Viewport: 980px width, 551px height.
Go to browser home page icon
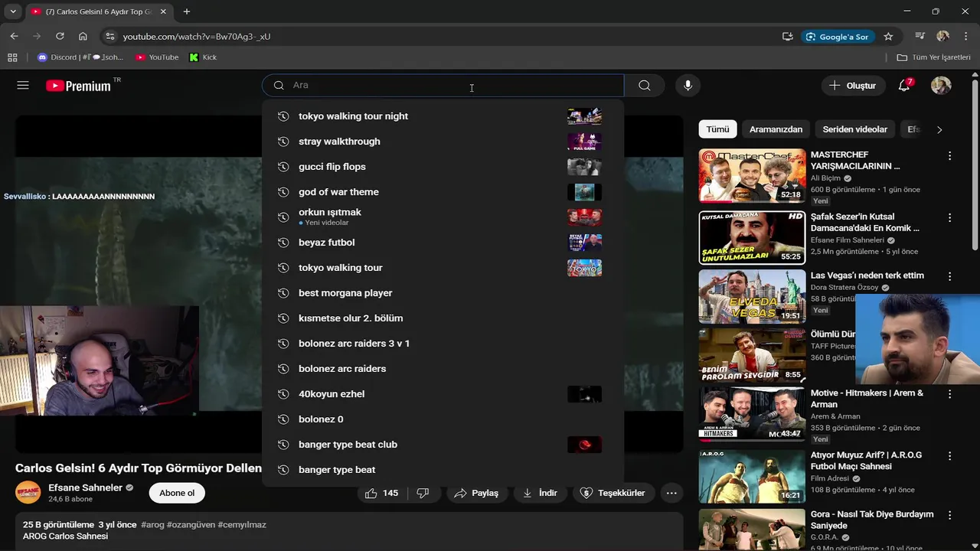tap(83, 36)
